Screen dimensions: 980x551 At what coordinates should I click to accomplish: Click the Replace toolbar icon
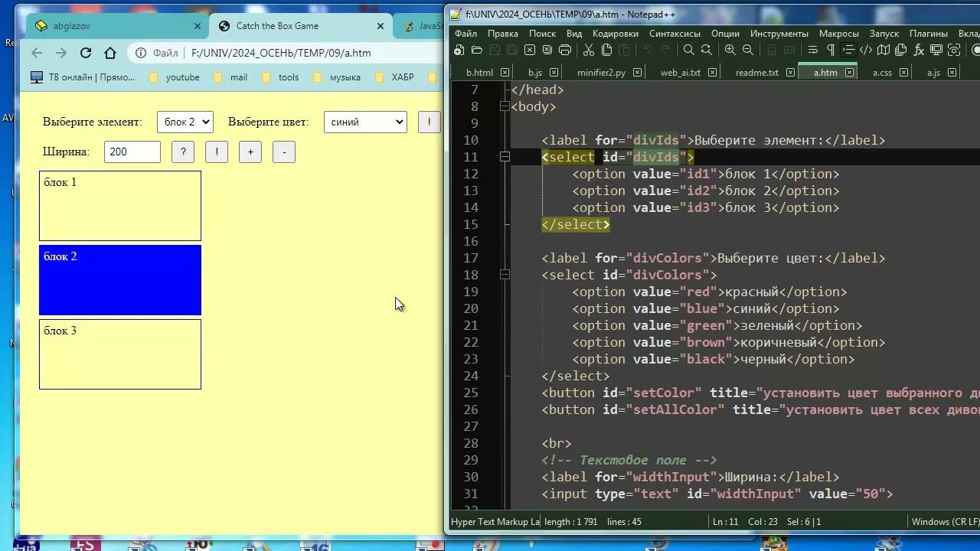[707, 50]
